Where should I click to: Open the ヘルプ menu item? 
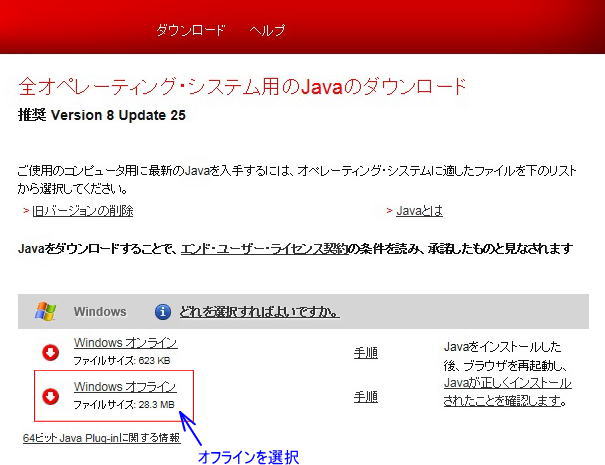(x=267, y=30)
